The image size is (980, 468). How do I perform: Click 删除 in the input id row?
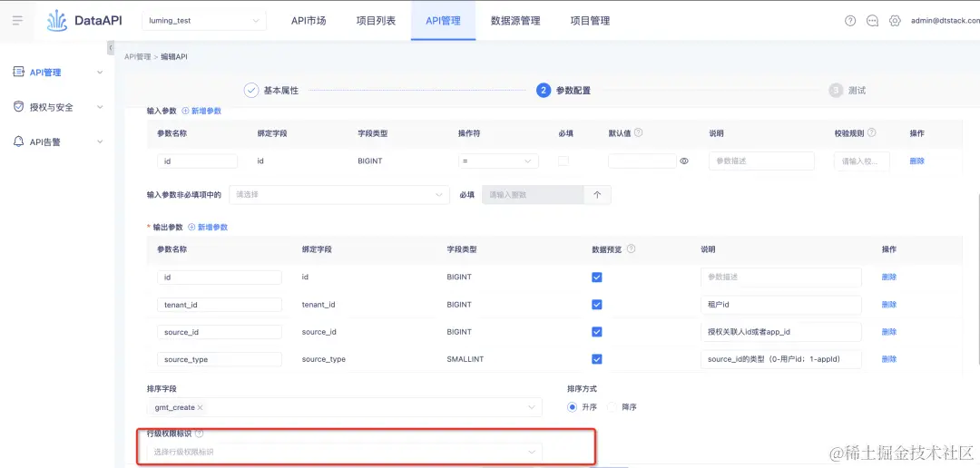pos(916,161)
